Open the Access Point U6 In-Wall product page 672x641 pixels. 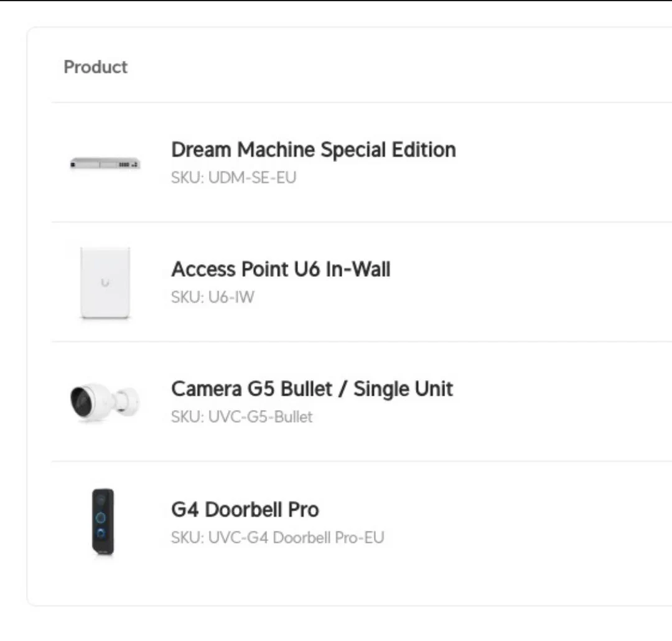point(281,269)
